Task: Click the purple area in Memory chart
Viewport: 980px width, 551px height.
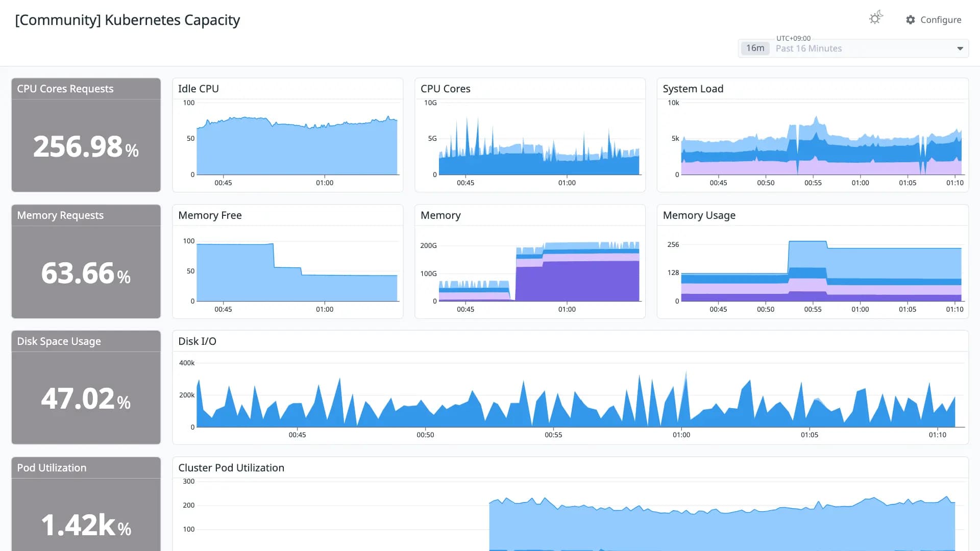Action: [577, 282]
